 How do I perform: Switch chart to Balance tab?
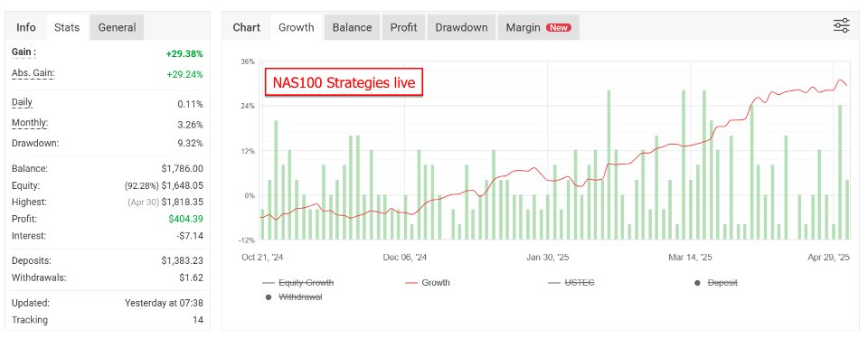click(x=352, y=27)
